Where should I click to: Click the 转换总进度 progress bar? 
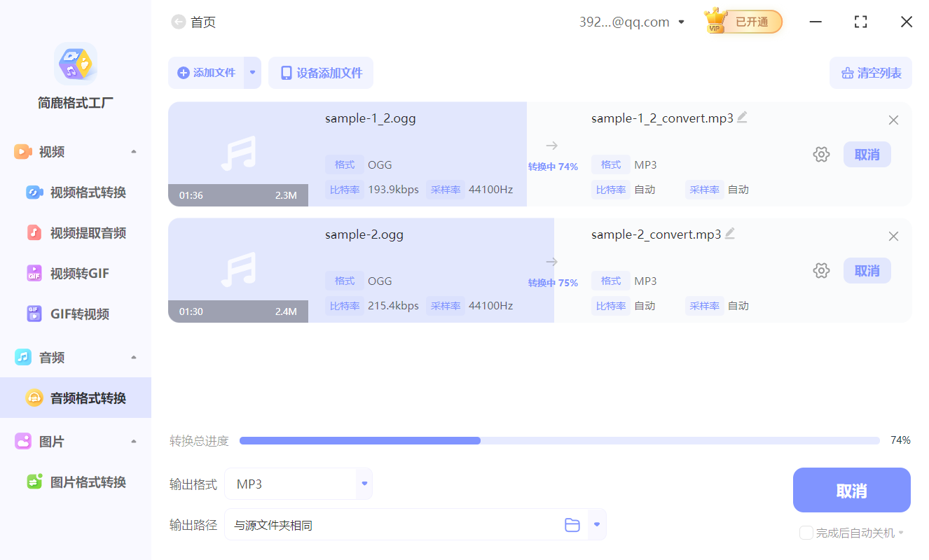click(559, 440)
